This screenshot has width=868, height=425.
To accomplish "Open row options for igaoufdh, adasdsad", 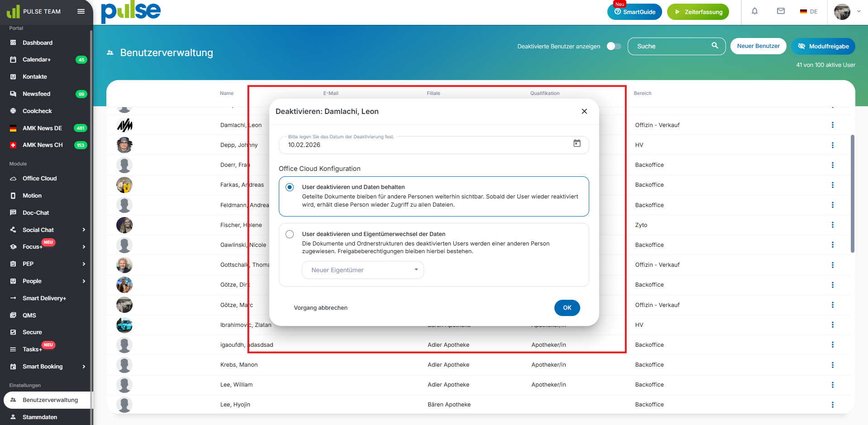I will 833,345.
